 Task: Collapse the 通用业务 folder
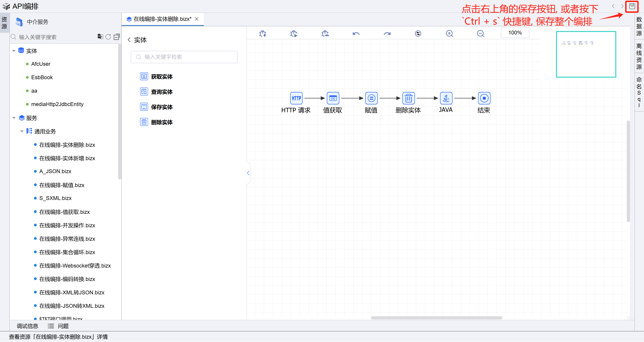[x=22, y=131]
